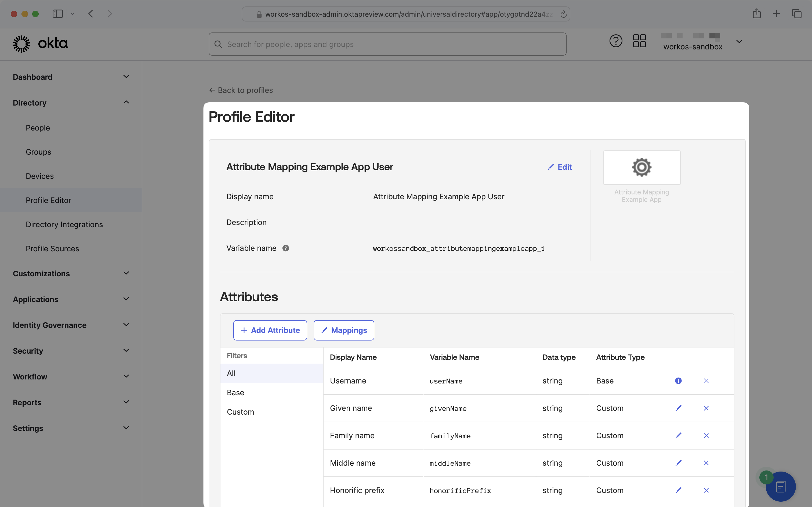Viewport: 812px width, 507px height.
Task: Click the Back to profiles link
Action: click(241, 90)
